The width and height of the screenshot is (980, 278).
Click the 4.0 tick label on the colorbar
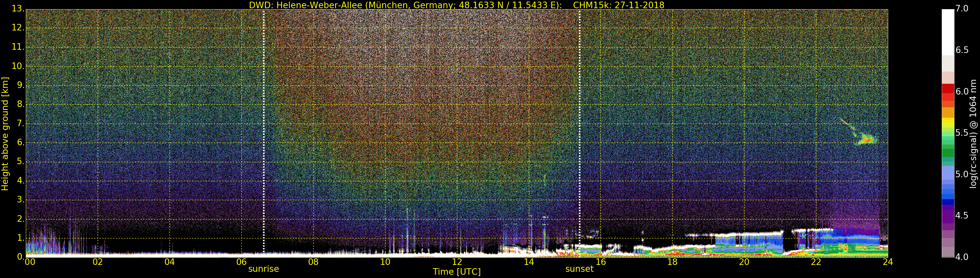tap(962, 257)
